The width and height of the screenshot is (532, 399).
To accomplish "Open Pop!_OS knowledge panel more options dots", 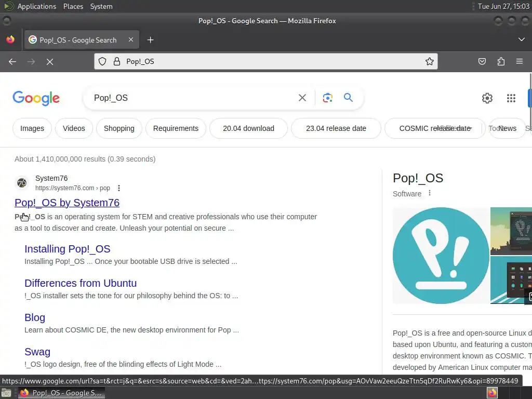I will coord(430,193).
